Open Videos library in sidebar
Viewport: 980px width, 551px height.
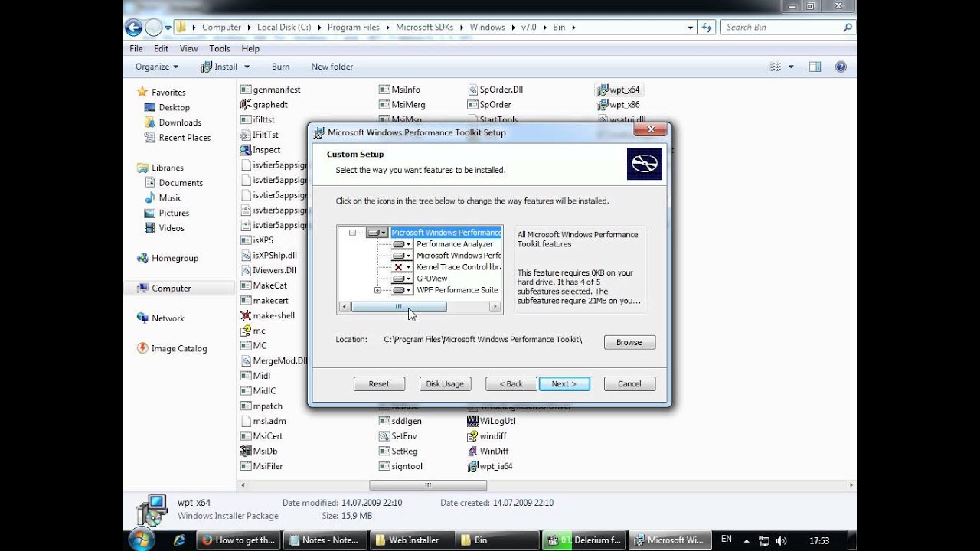point(165,228)
